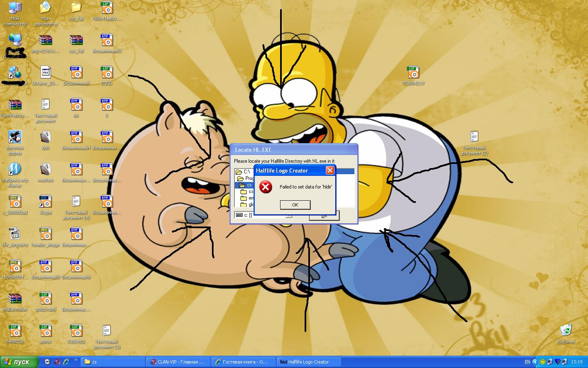Screen dimensions: 588x368
Task: Select the highlighted 'cs' folder in directory tree
Action: pyautogui.click(x=246, y=185)
